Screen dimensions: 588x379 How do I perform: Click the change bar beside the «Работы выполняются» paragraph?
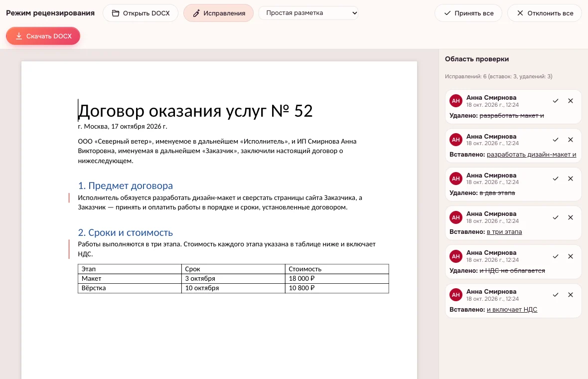point(69,249)
